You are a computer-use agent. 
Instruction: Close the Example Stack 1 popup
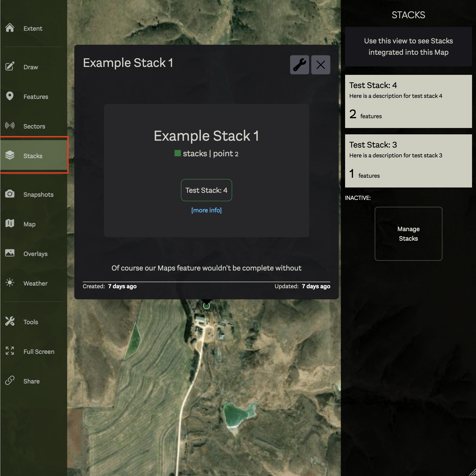(x=321, y=65)
